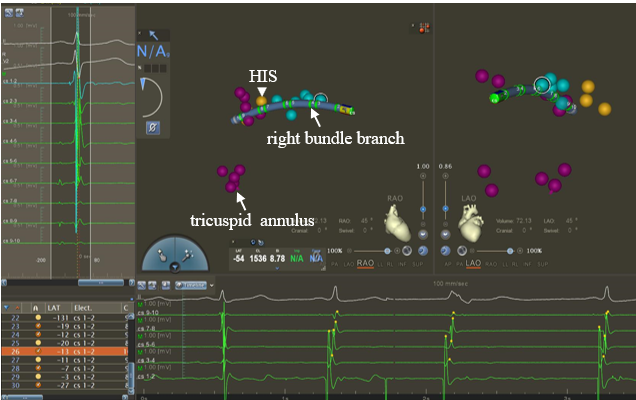Screen dimensions: 636x400
Task: Select the magic wand tool in the dial
Action: (188, 255)
